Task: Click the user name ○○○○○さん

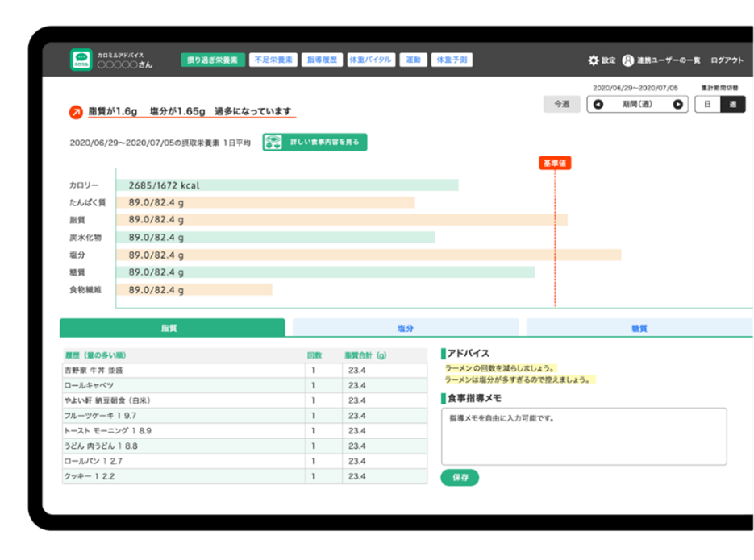Action: click(x=124, y=64)
